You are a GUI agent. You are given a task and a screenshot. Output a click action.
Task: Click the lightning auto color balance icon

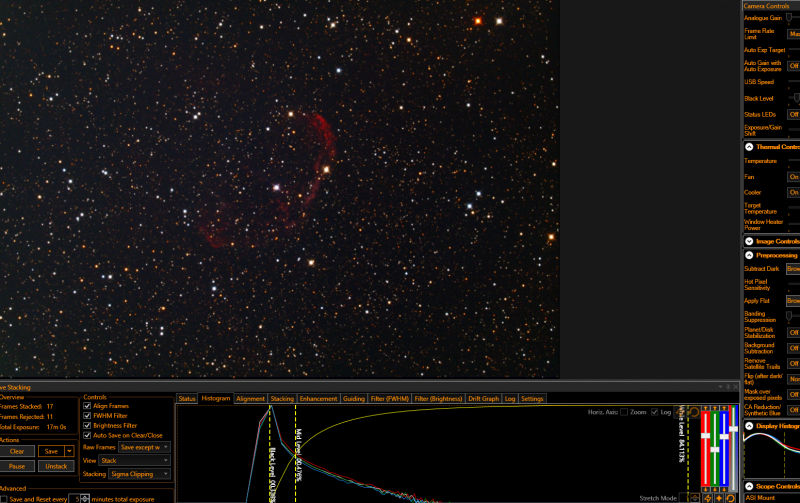tap(708, 498)
